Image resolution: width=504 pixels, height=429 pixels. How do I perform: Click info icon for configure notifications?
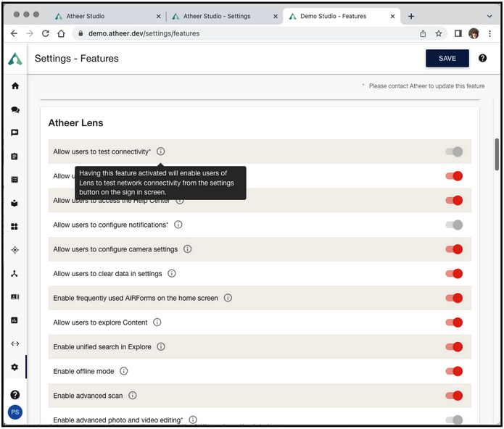178,225
